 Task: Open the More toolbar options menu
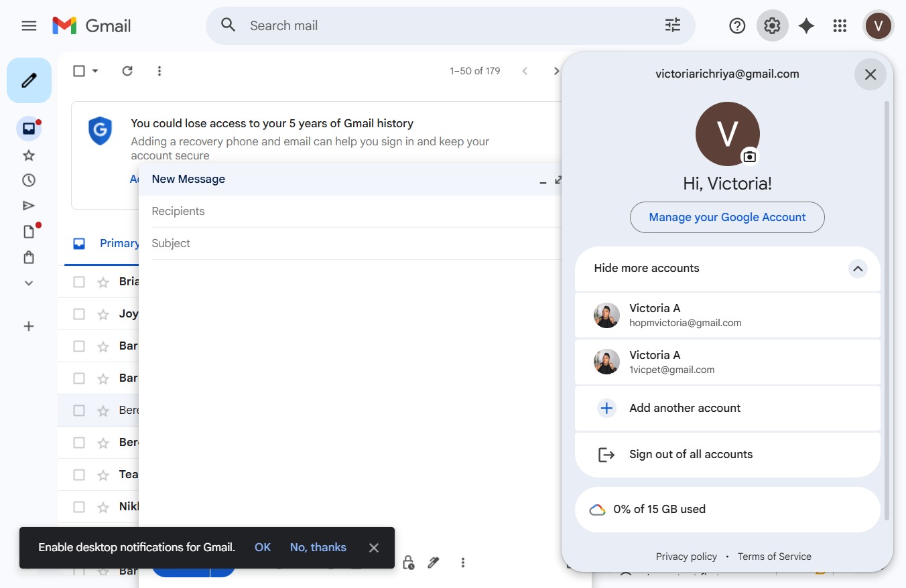[159, 71]
